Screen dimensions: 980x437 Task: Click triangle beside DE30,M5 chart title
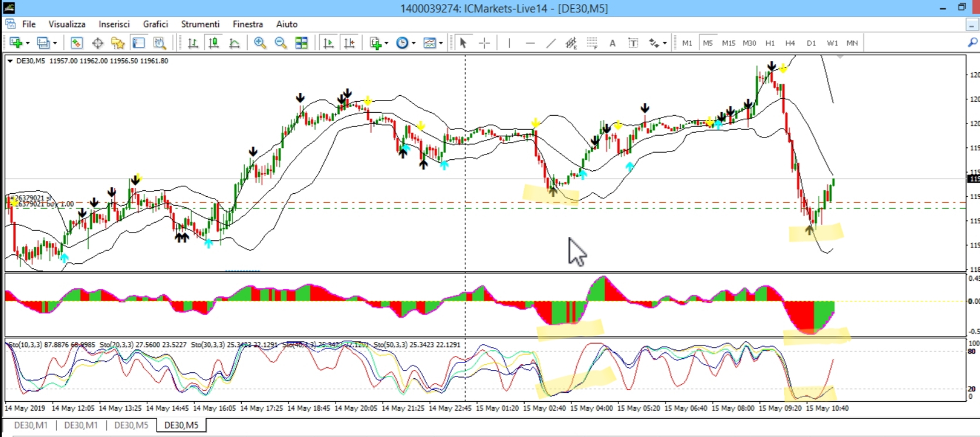pos(10,61)
